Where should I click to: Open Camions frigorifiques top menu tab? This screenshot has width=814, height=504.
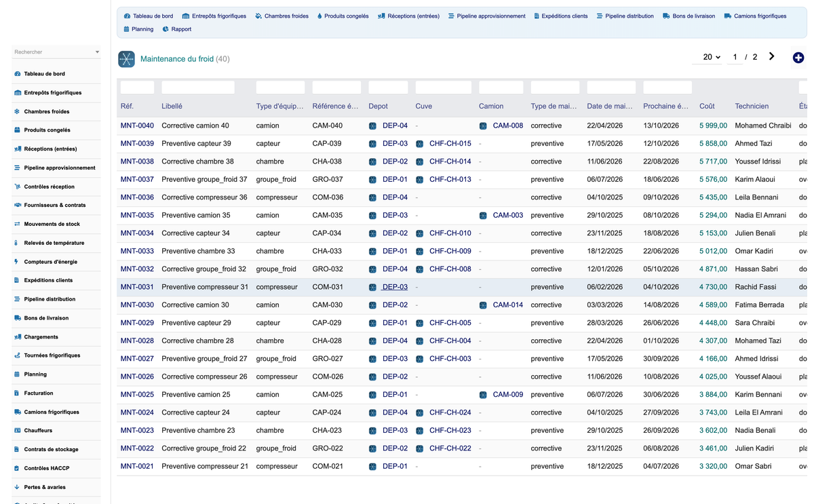pos(756,16)
